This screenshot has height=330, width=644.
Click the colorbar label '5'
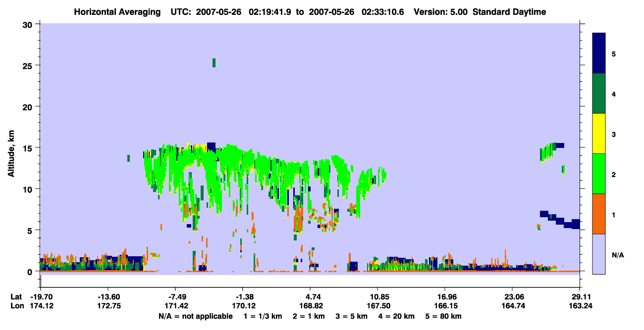[614, 54]
